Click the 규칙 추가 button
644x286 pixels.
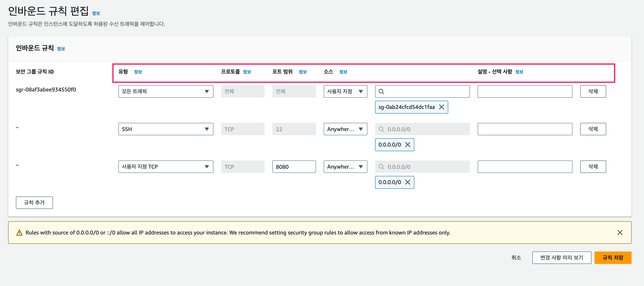point(34,202)
